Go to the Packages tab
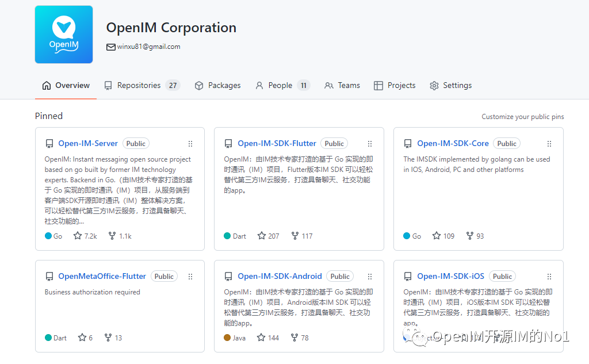The width and height of the screenshot is (589, 364). [217, 85]
